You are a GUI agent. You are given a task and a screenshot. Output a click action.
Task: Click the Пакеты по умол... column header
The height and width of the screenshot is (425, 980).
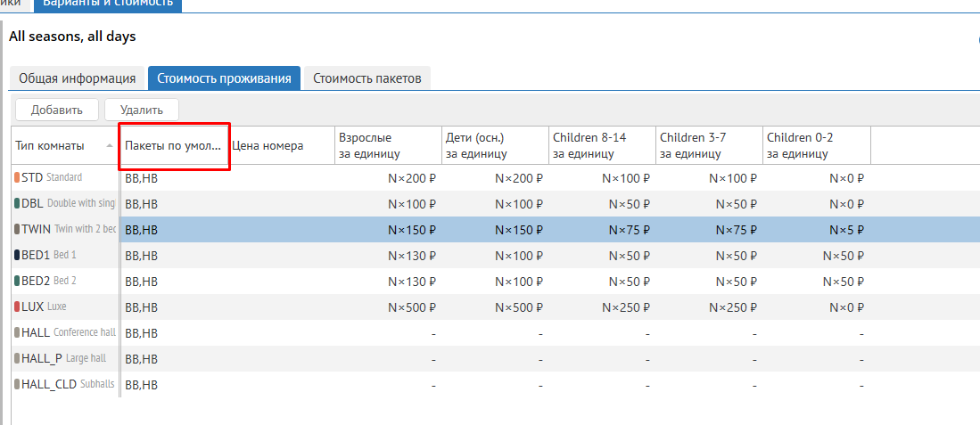click(174, 145)
